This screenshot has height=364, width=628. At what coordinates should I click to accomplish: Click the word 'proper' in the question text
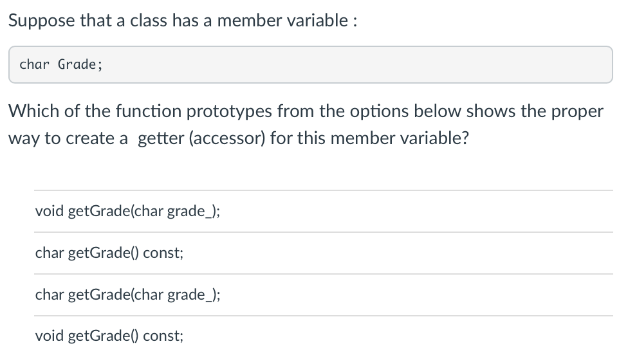[x=577, y=112]
